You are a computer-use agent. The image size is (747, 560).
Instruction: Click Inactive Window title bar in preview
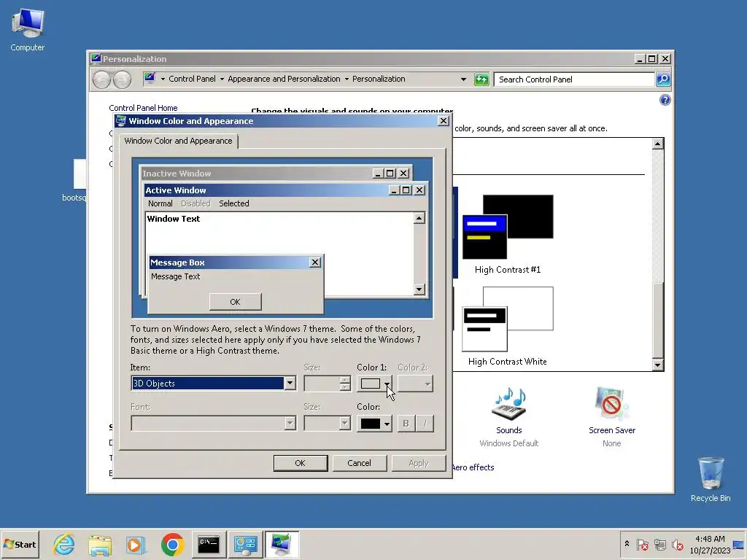point(275,174)
